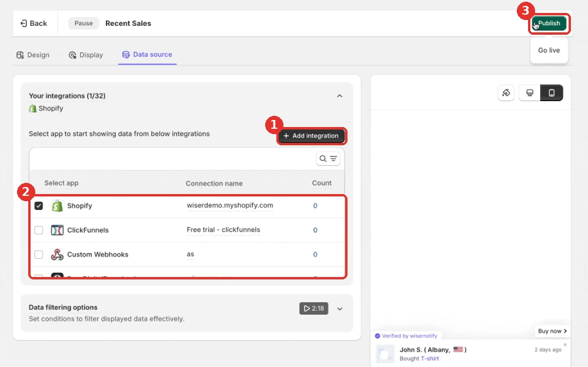Switch to the Data source tab
588x367 pixels.
coord(147,55)
